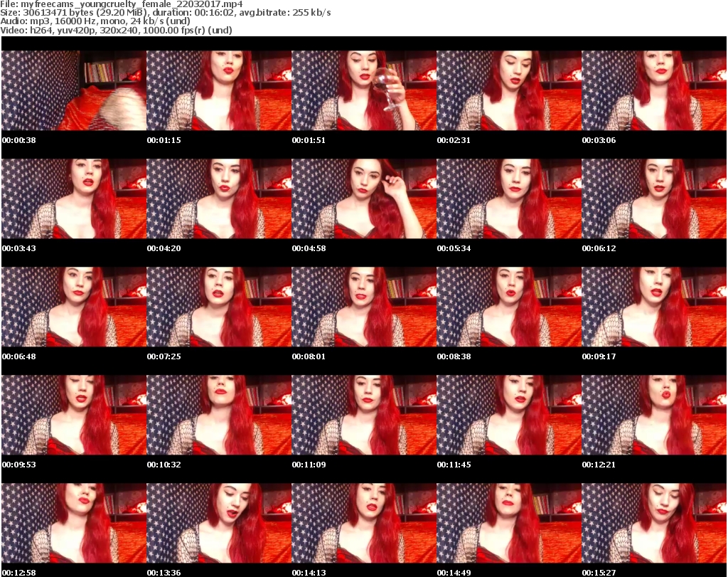Open the thumbnail at timestamp 00:11:45
This screenshot has width=728, height=577.
[509, 415]
